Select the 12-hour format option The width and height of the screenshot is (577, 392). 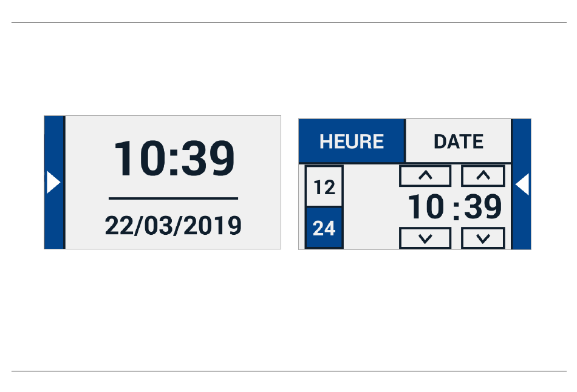pyautogui.click(x=324, y=186)
